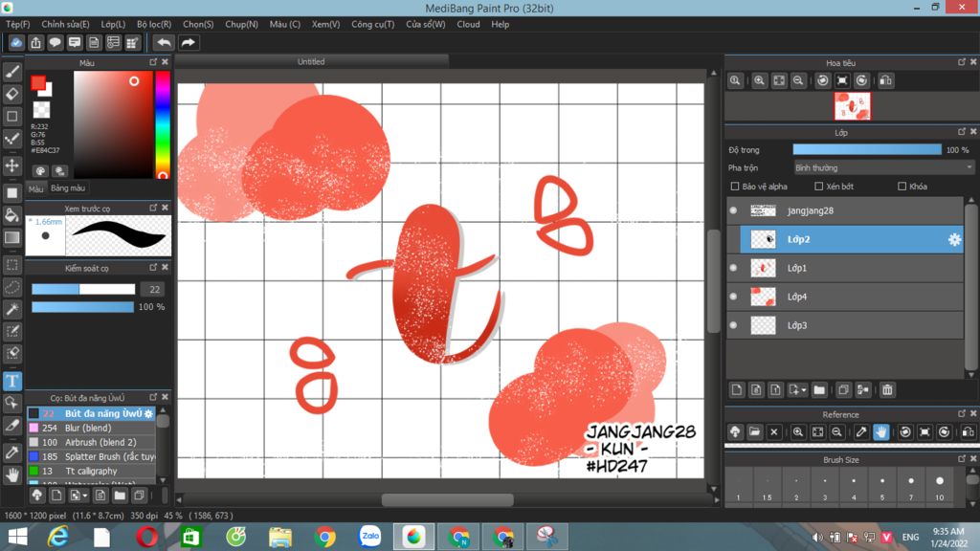This screenshot has height=551, width=980.
Task: Click the share/export icon in top toolbar
Action: pyautogui.click(x=35, y=42)
